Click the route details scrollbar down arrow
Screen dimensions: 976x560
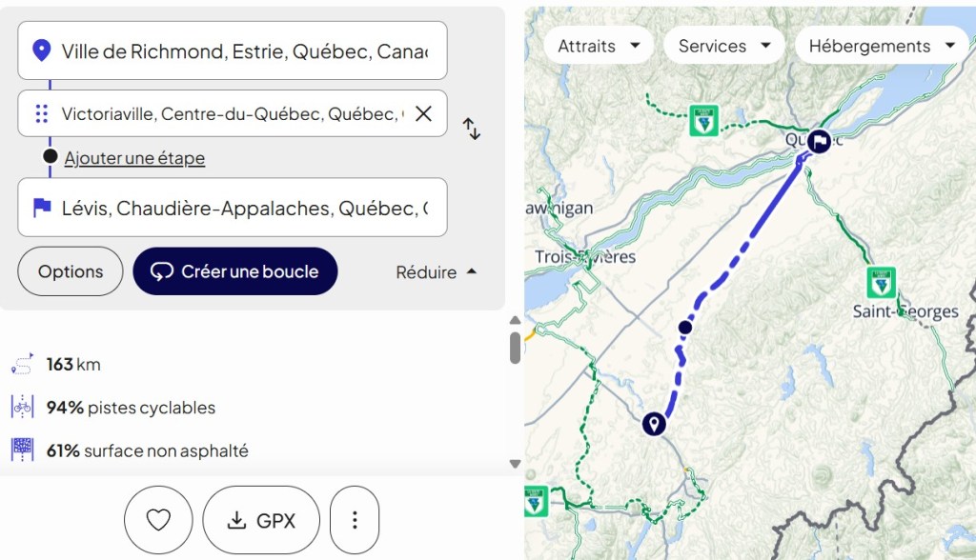(515, 464)
